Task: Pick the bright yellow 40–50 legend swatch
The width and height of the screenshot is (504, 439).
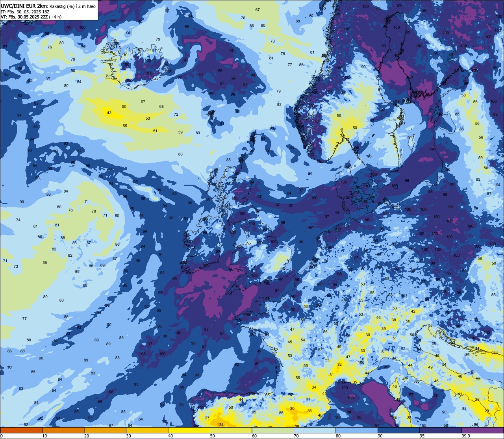Action: point(189,430)
